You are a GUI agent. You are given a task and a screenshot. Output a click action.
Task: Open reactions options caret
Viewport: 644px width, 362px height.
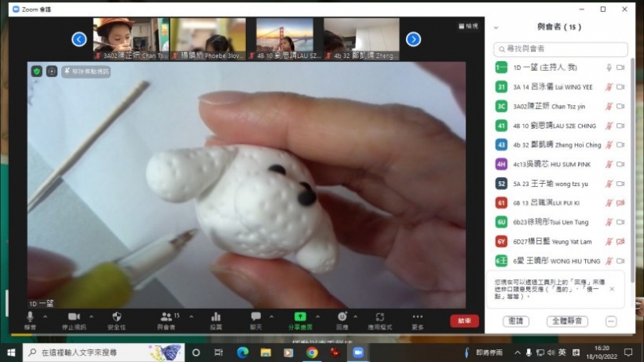pyautogui.click(x=355, y=317)
